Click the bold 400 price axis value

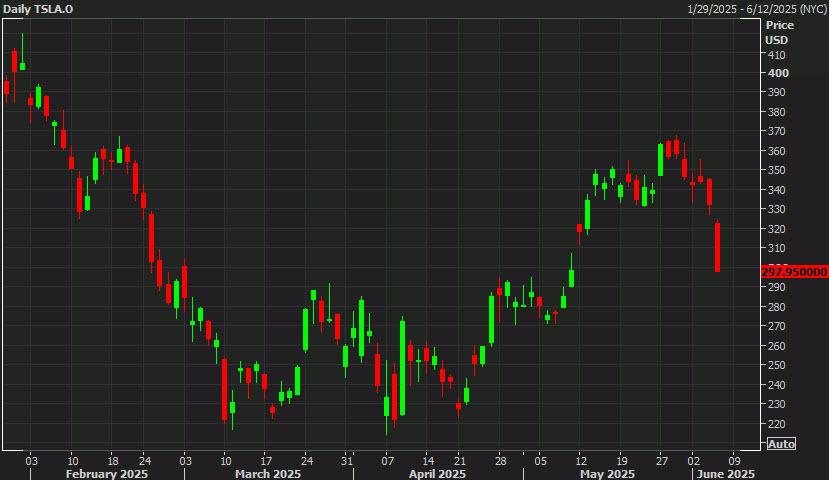click(777, 73)
